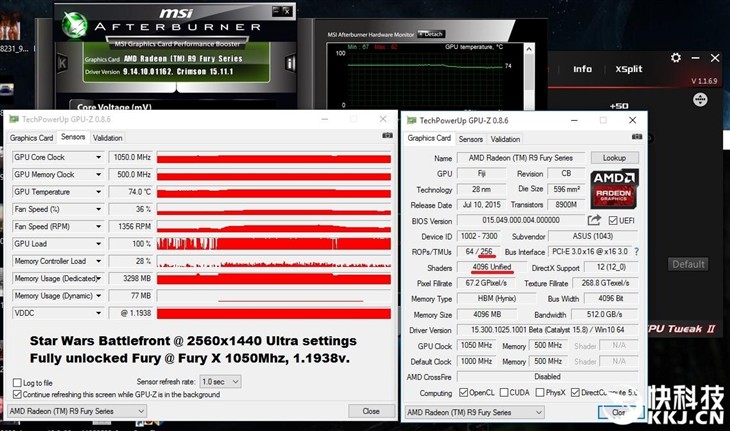This screenshot has width=730, height=431.
Task: Click the MSI Afterburner info 'i' button
Action: 290,63
